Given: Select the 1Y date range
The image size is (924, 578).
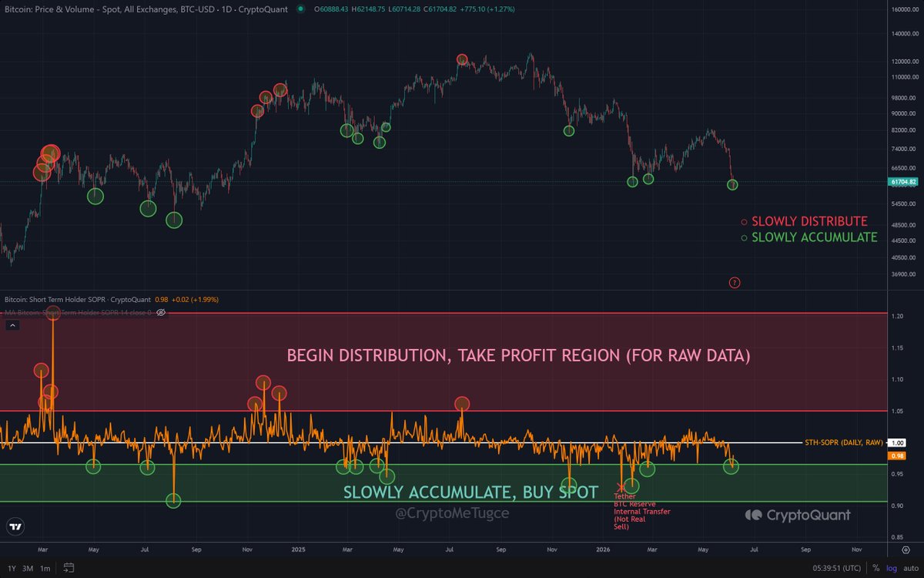Looking at the screenshot, I should [10, 568].
